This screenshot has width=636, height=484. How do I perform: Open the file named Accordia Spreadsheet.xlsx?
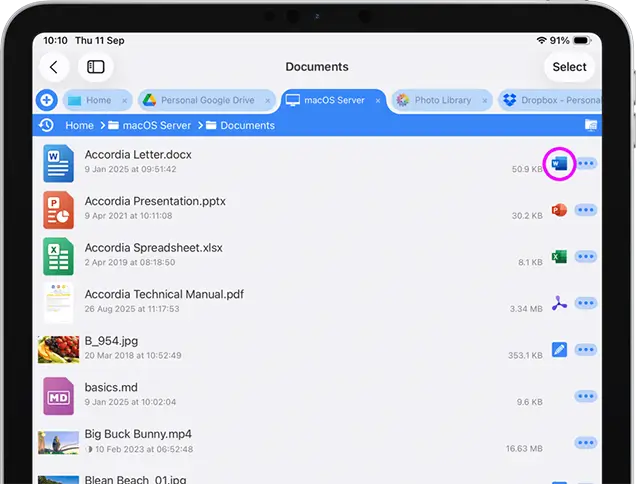pyautogui.click(x=153, y=248)
